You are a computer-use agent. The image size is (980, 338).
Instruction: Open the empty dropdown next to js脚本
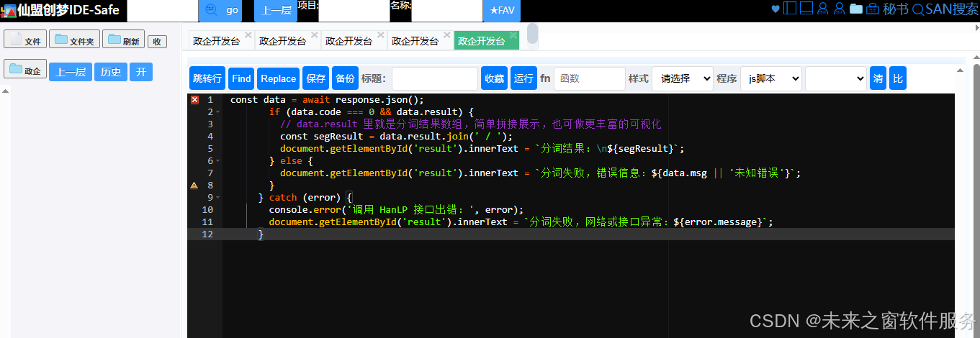click(836, 78)
